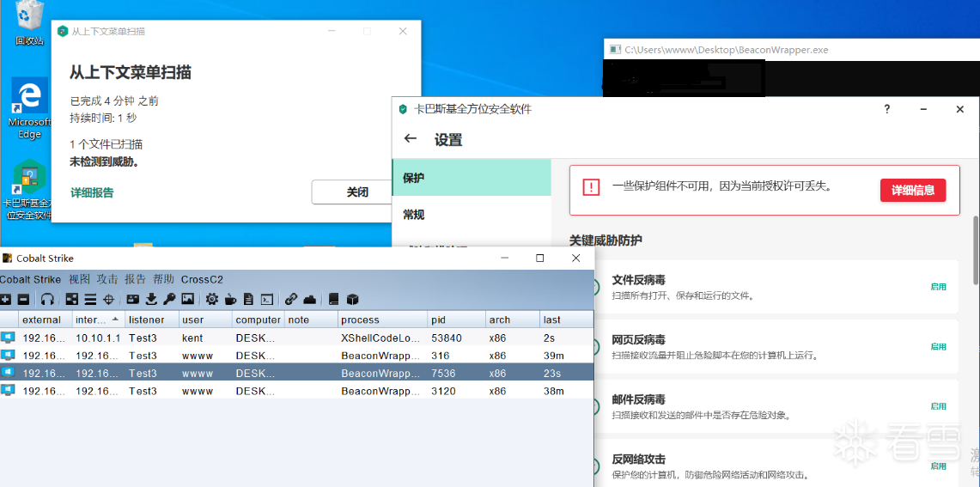
Task: Sort sessions by last column header
Action: 566,320
